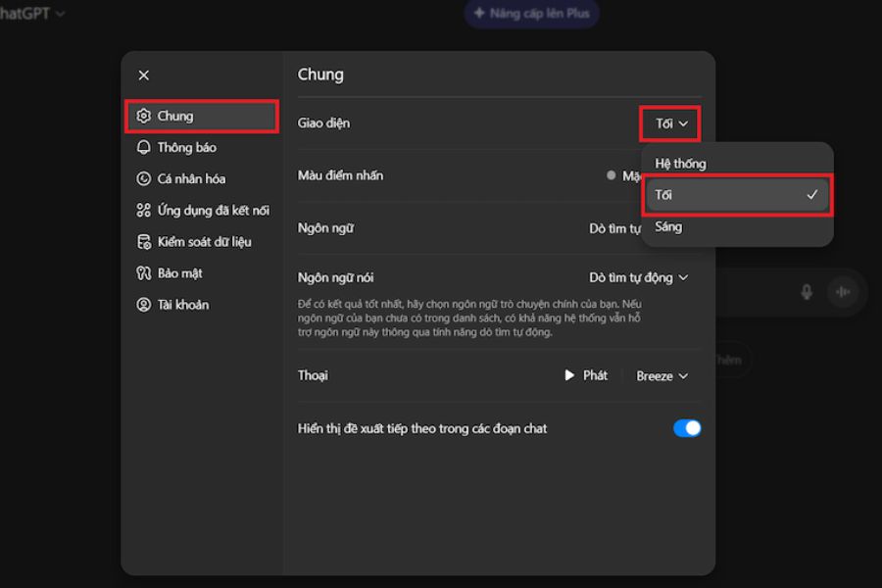The width and height of the screenshot is (882, 588).
Task: Click the voice mode waveform button
Action: [842, 292]
